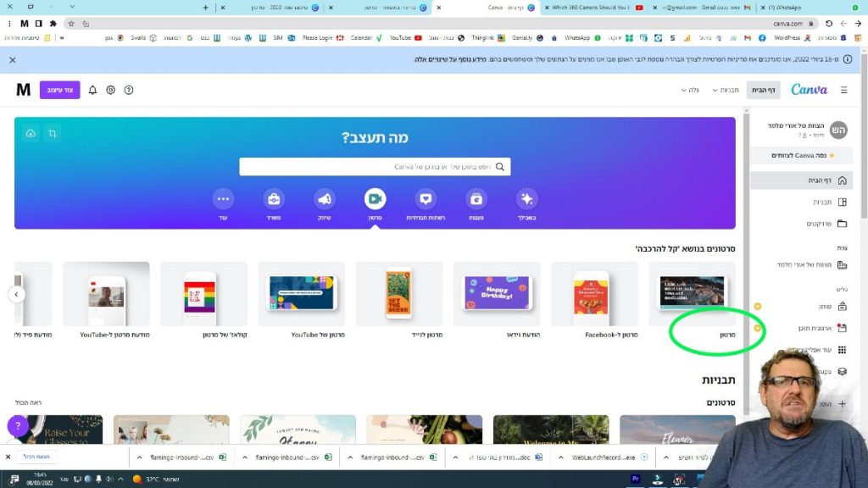Reload the page in browser toolbar

829,23
